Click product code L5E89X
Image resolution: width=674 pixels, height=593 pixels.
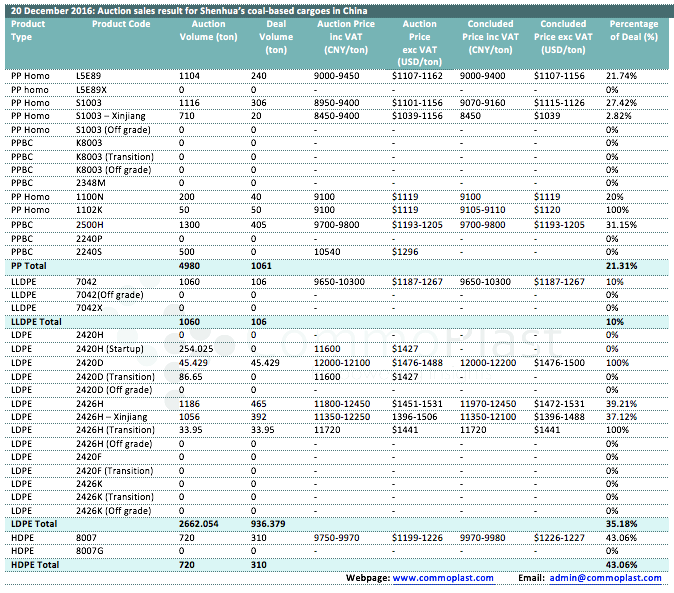click(x=93, y=89)
